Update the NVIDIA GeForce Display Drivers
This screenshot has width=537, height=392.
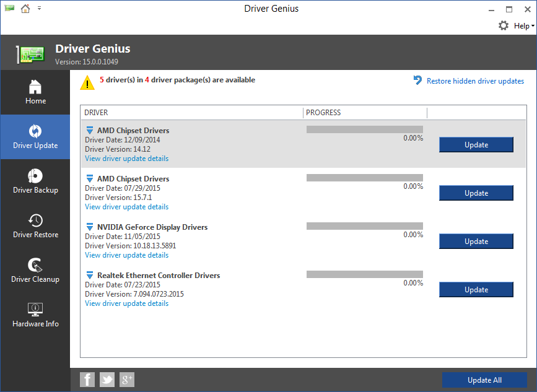[x=476, y=242]
